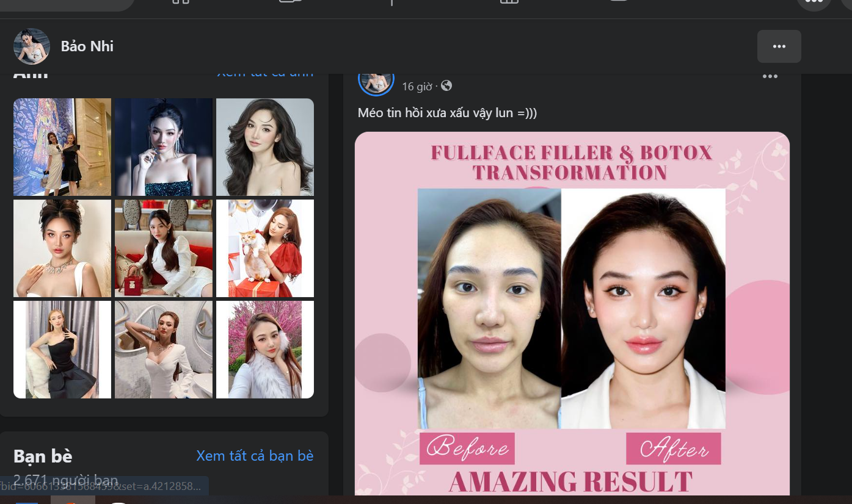Click the globe public audience icon
The image size is (852, 504).
pos(446,86)
